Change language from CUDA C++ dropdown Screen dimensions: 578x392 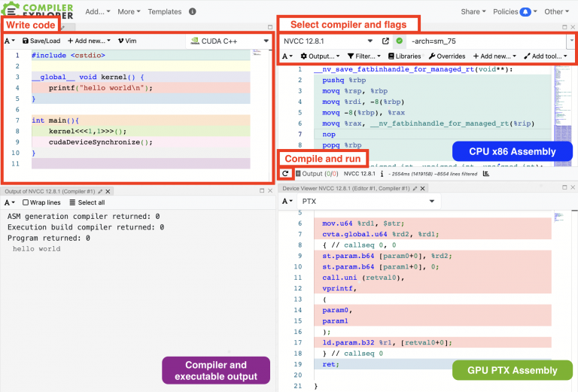[229, 41]
